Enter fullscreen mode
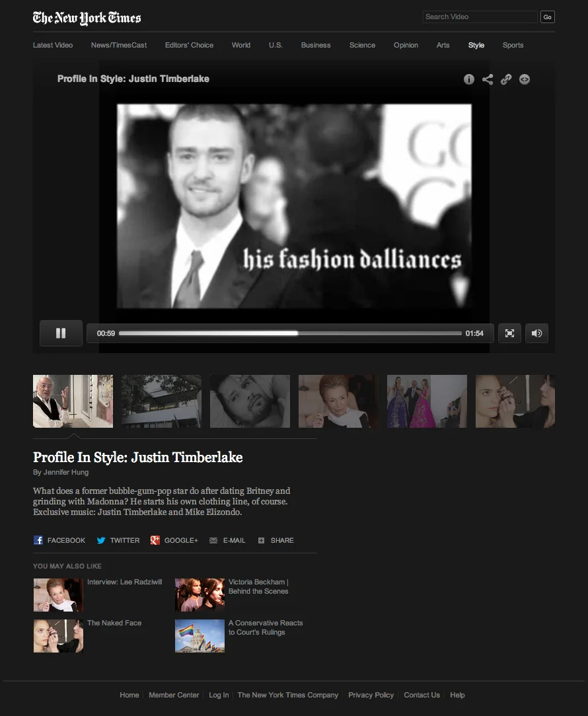The image size is (588, 716). [x=509, y=333]
